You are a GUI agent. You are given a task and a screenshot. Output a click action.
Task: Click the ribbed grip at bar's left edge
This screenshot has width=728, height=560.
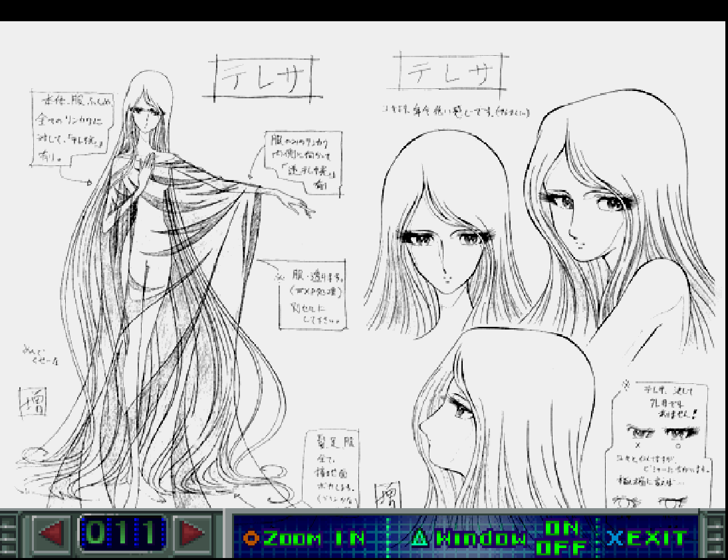click(x=9, y=534)
